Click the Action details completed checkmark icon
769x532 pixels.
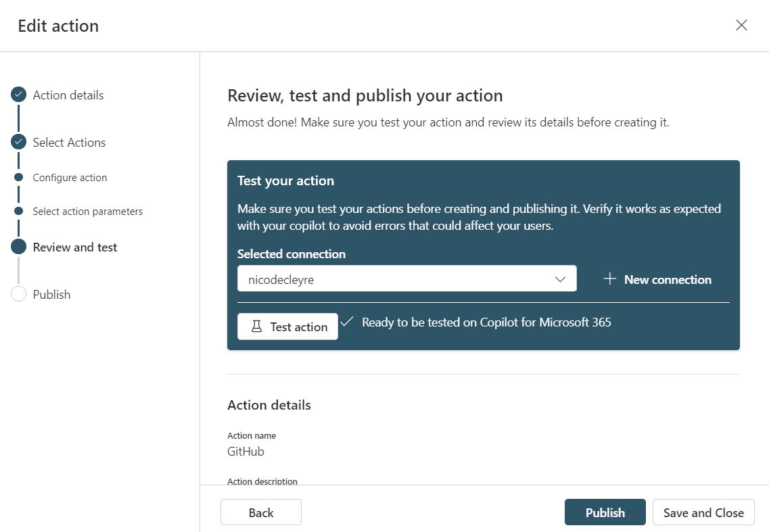point(18,95)
